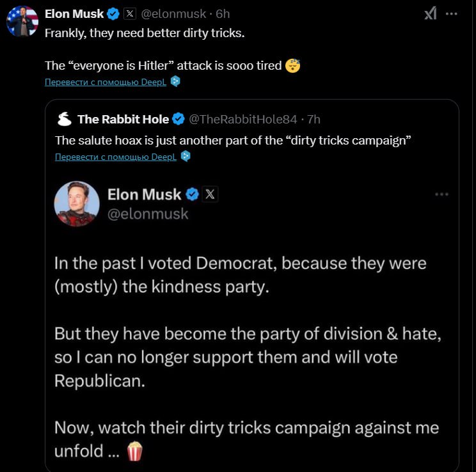Click the DeepL logo under the Rabbit Hole text
476x472 pixels.
[186, 156]
